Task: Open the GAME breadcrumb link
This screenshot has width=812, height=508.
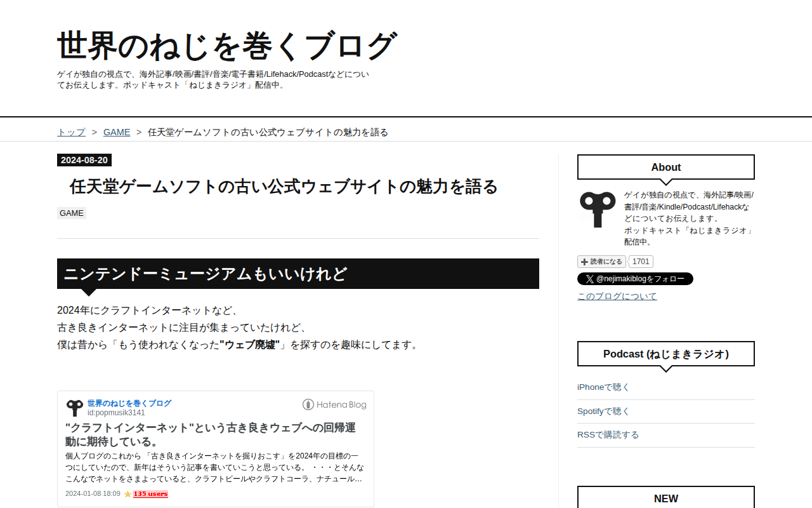Action: coord(117,132)
